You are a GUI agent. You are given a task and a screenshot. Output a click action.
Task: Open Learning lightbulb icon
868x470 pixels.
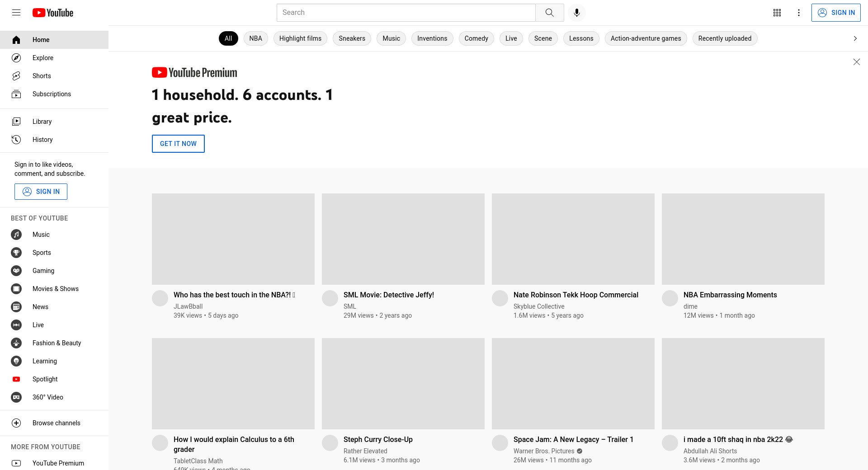click(x=16, y=361)
